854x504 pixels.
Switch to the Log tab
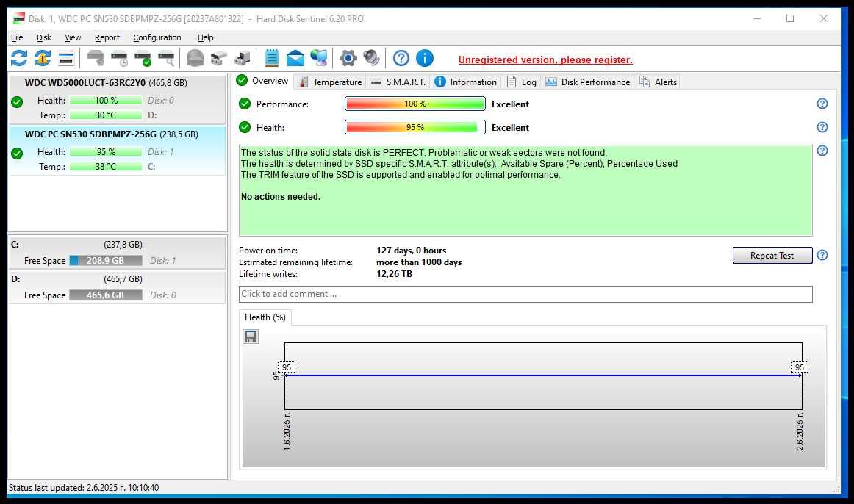(521, 82)
